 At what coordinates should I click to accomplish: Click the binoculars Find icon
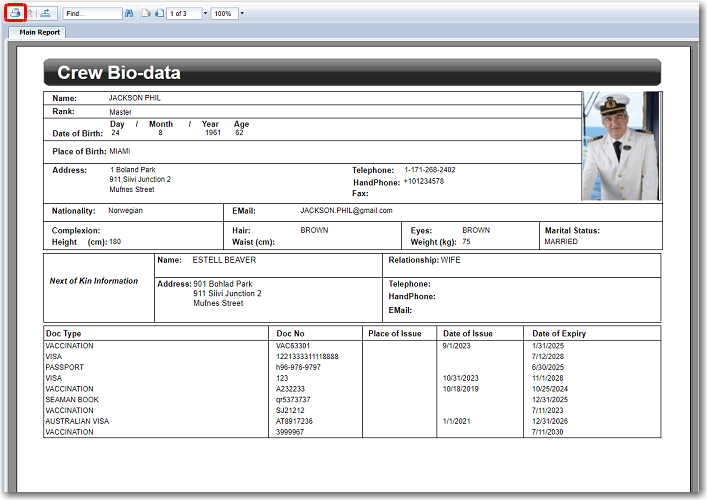click(129, 14)
